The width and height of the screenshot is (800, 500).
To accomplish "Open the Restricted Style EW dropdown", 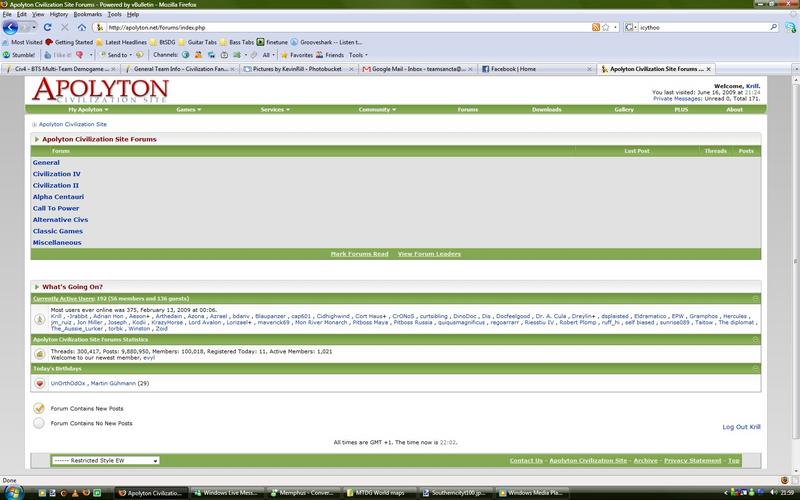I will tap(105, 461).
